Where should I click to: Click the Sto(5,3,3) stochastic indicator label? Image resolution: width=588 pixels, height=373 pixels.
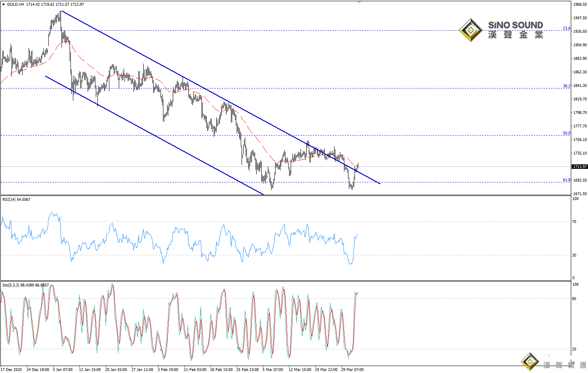(25, 285)
